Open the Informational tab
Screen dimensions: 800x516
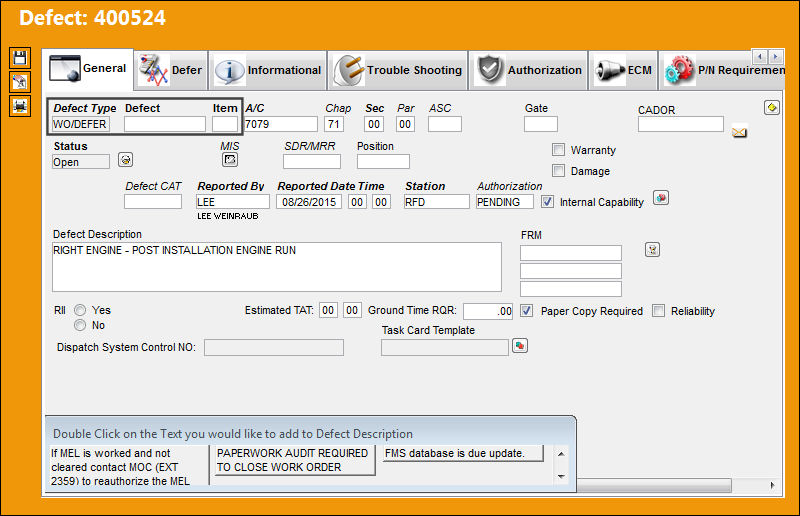point(268,70)
